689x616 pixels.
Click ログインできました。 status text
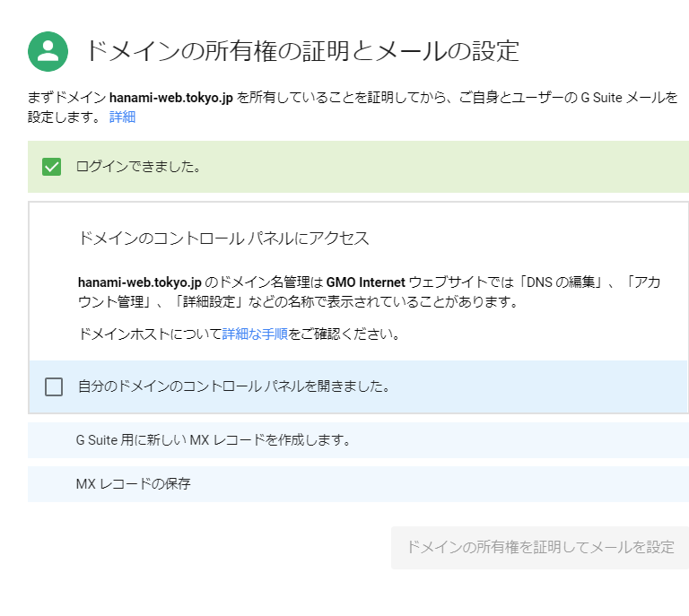pyautogui.click(x=138, y=167)
